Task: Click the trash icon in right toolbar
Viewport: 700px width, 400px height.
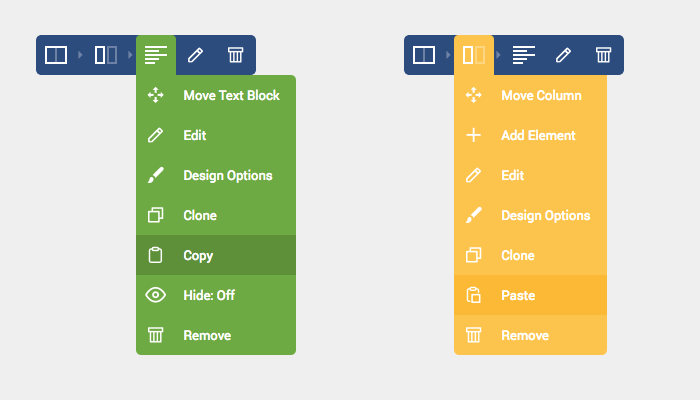Action: coord(604,55)
